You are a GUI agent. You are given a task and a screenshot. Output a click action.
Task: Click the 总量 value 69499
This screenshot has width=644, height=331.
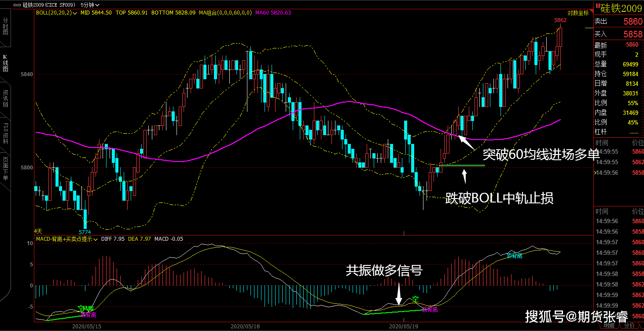[631, 64]
